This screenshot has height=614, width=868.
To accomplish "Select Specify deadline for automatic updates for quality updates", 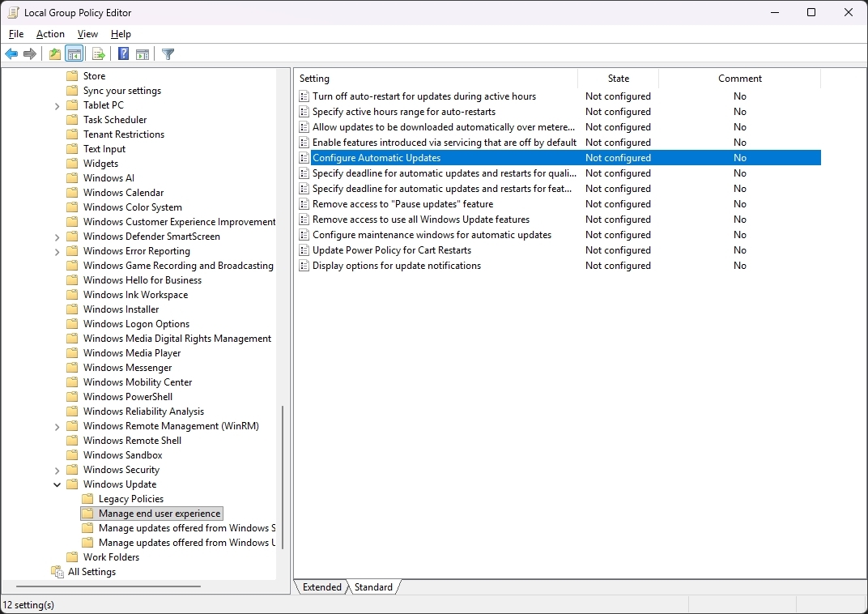I will pyautogui.click(x=444, y=173).
